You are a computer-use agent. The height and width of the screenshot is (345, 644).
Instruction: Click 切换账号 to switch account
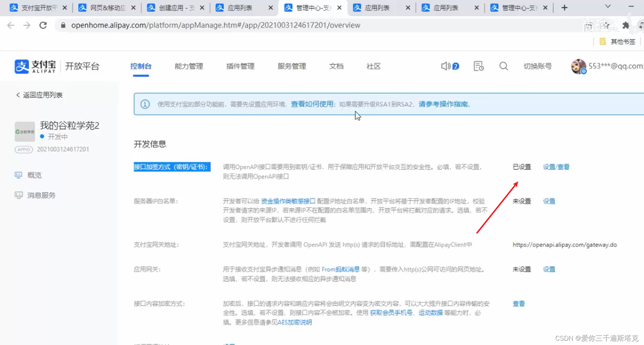click(x=537, y=66)
